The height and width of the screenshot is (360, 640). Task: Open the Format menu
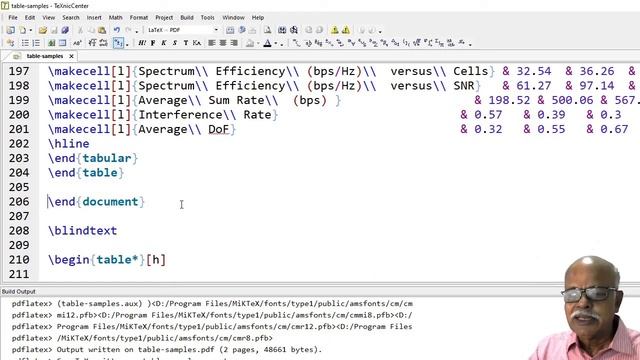(x=139, y=18)
